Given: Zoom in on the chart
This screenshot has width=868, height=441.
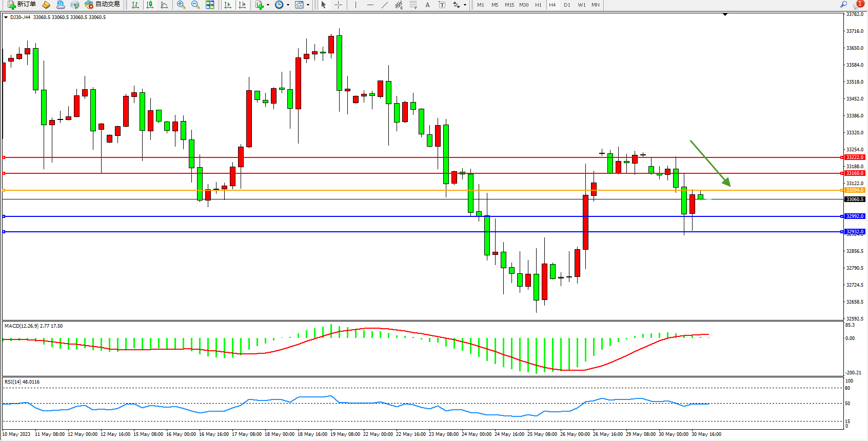Looking at the screenshot, I should click(181, 5).
